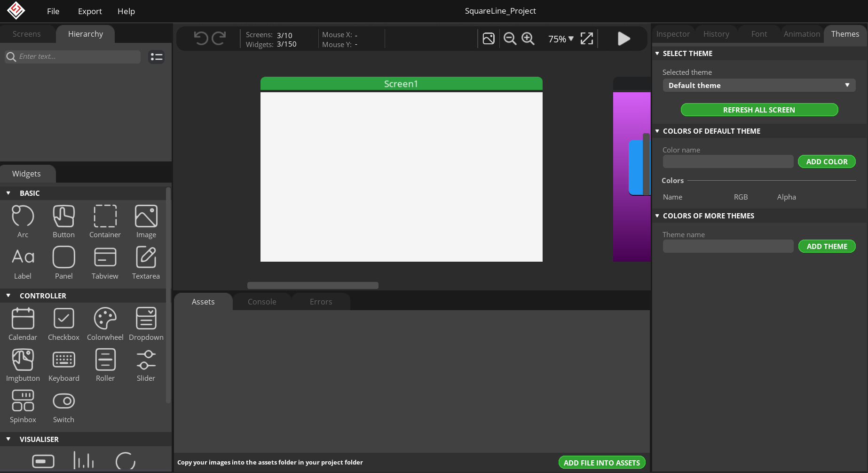Screen dimensions: 868x473
Task: Toggle the hierarchy list view button
Action: (156, 57)
